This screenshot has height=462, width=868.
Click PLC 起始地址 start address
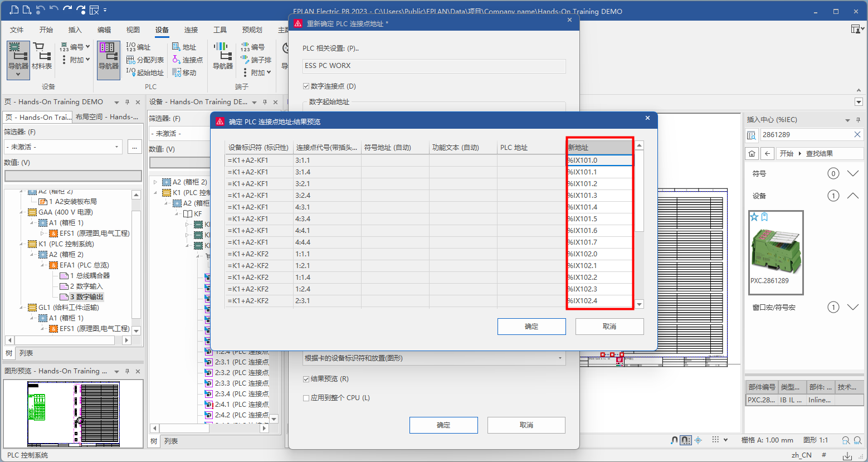click(x=145, y=72)
